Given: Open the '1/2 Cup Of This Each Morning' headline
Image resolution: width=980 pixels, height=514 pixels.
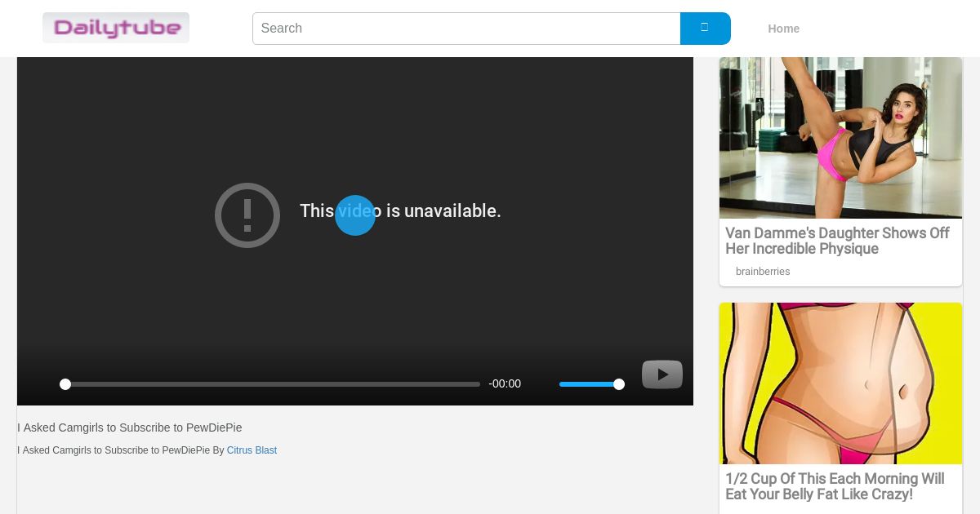Looking at the screenshot, I should click(x=835, y=486).
